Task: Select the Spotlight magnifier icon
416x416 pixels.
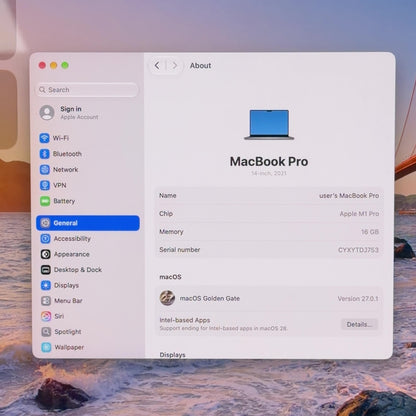Action: (46, 332)
